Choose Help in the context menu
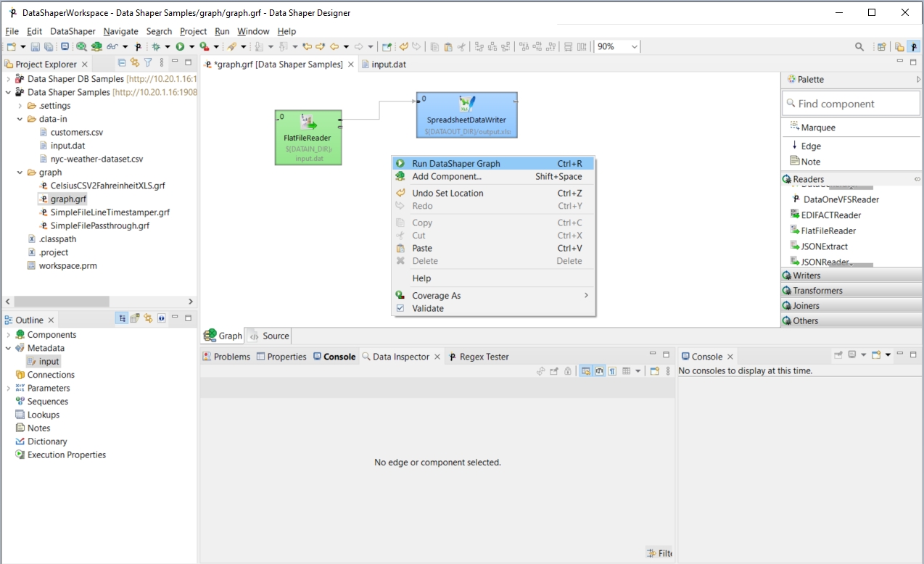 tap(492, 278)
